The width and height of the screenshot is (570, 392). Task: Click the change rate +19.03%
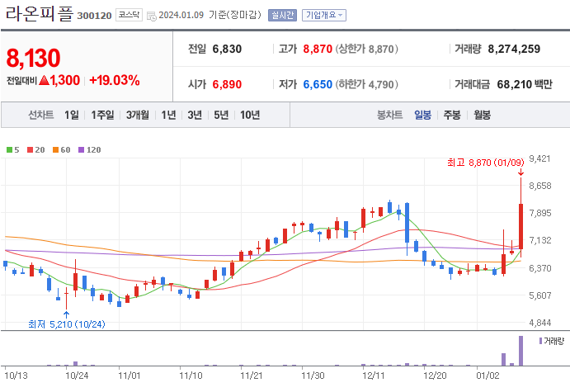tap(114, 80)
